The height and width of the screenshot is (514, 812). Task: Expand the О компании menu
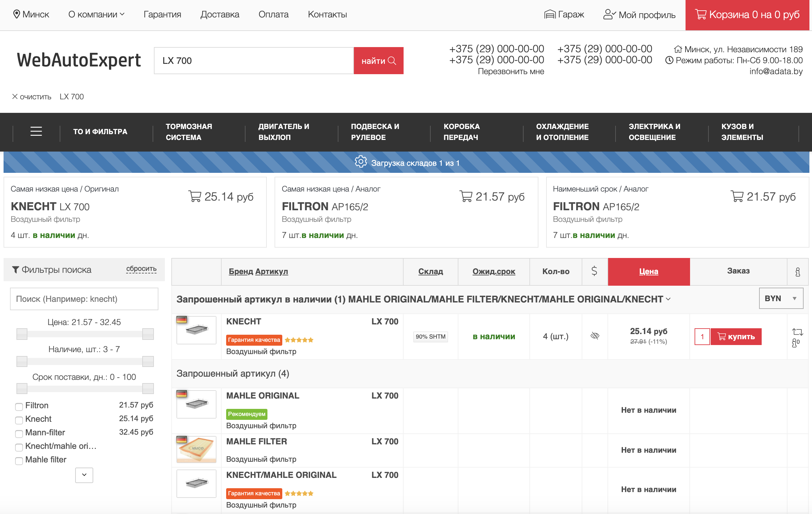click(x=96, y=15)
